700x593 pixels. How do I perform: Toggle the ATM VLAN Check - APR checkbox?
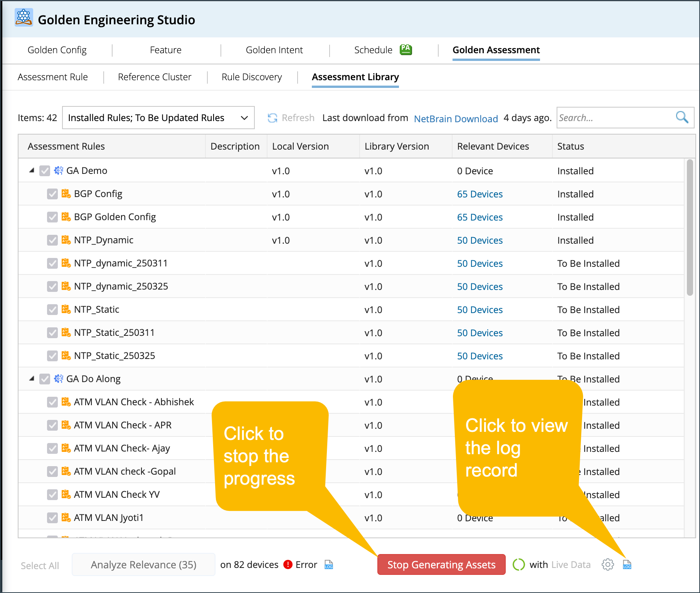click(x=52, y=425)
